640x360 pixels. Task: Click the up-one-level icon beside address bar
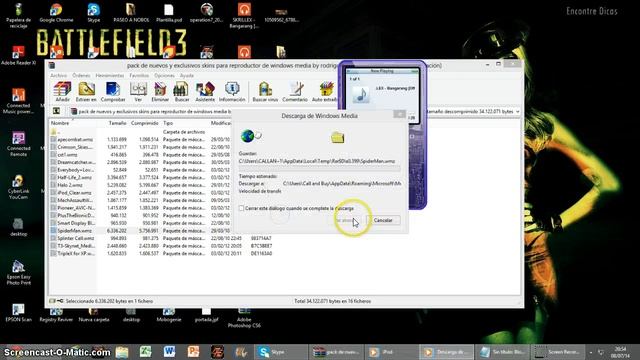56,111
